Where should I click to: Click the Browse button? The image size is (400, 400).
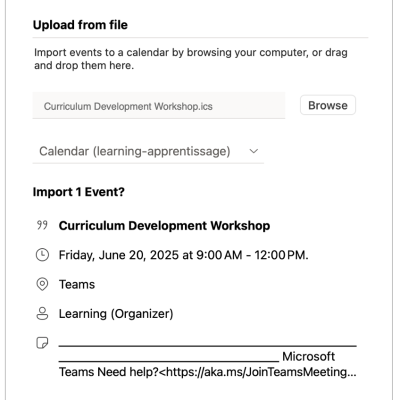328,105
